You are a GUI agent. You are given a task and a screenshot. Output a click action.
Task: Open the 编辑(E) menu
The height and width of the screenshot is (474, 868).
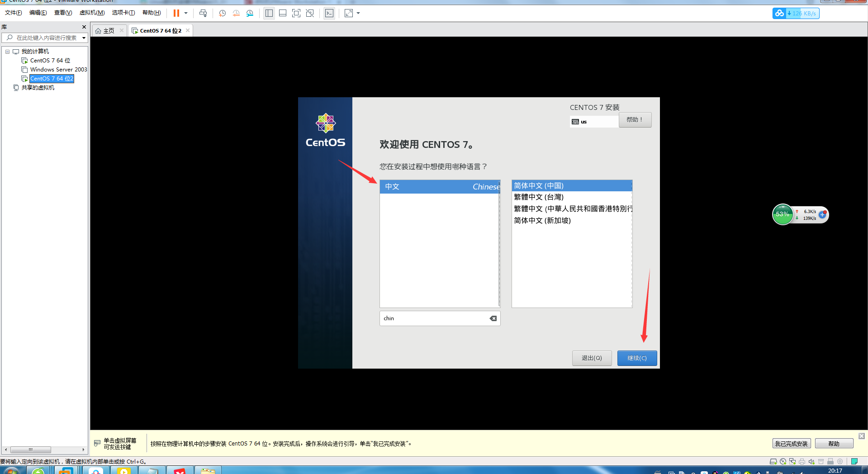(x=38, y=13)
